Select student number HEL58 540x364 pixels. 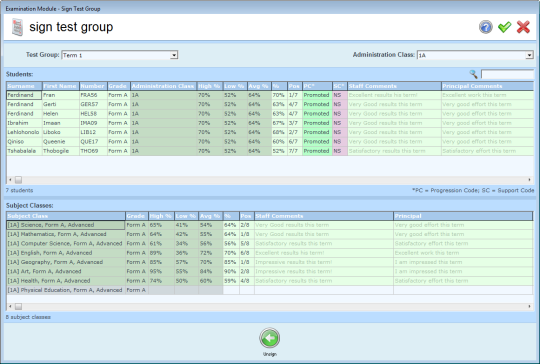(93, 114)
